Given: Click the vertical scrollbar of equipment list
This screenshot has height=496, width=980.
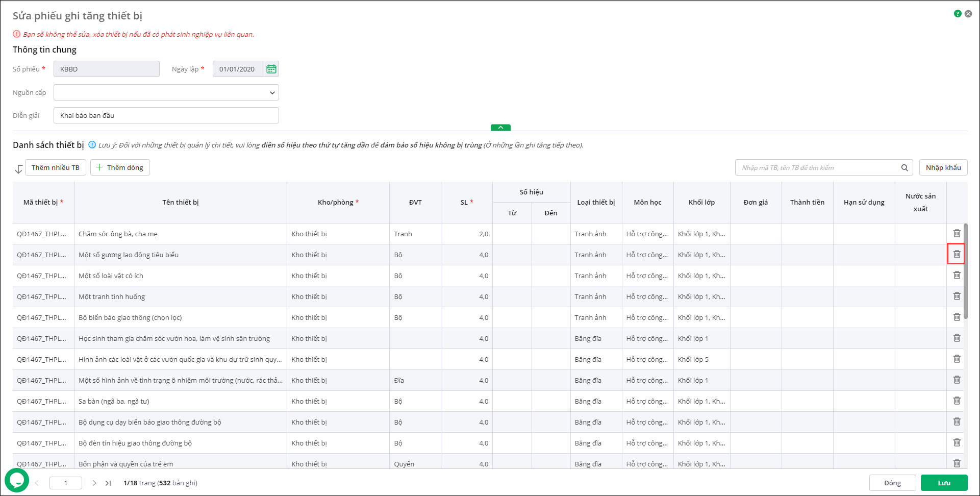Looking at the screenshot, I should click(965, 270).
